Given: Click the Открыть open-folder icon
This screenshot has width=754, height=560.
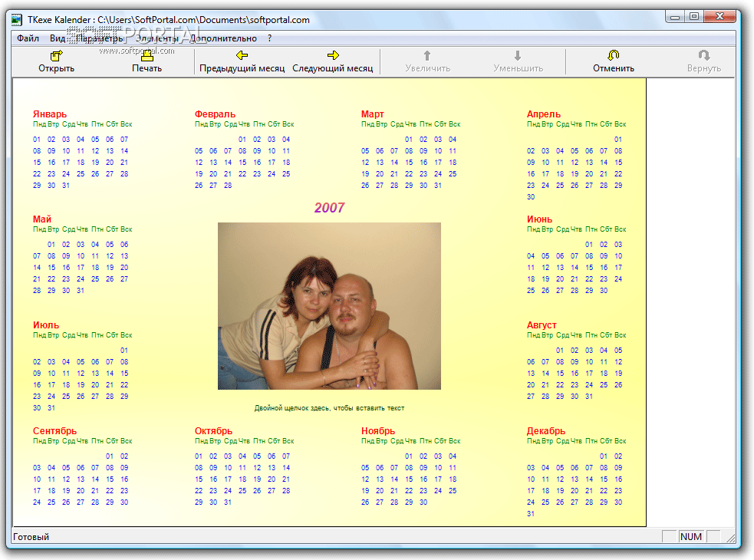Looking at the screenshot, I should click(x=56, y=56).
